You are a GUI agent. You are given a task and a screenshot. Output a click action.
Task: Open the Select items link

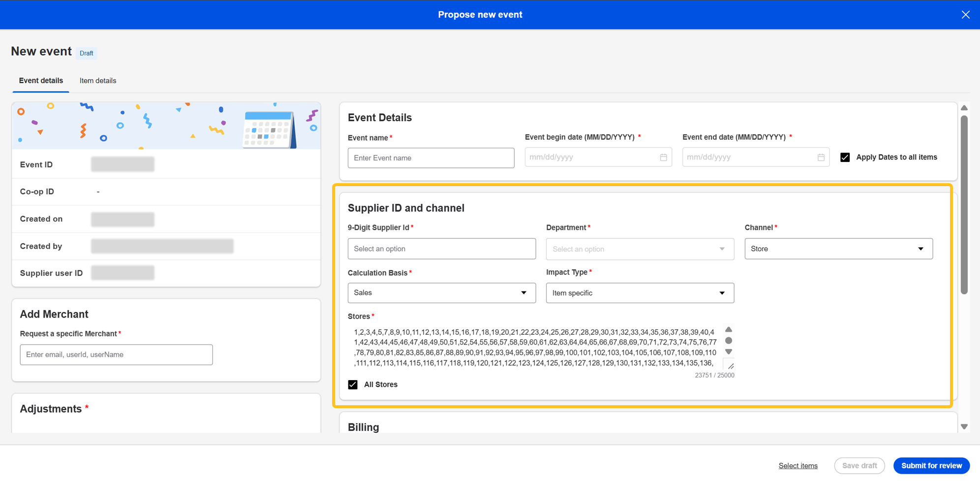[797, 466]
